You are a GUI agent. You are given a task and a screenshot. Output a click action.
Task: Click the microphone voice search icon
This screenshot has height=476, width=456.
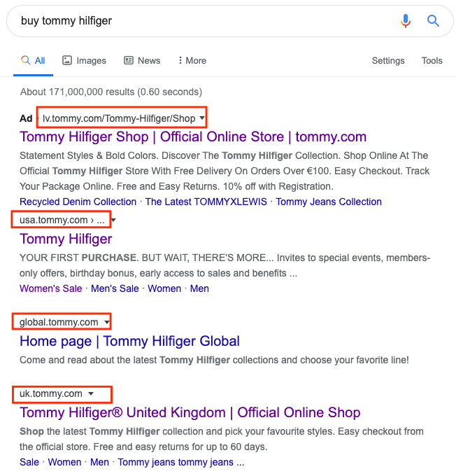(x=406, y=21)
